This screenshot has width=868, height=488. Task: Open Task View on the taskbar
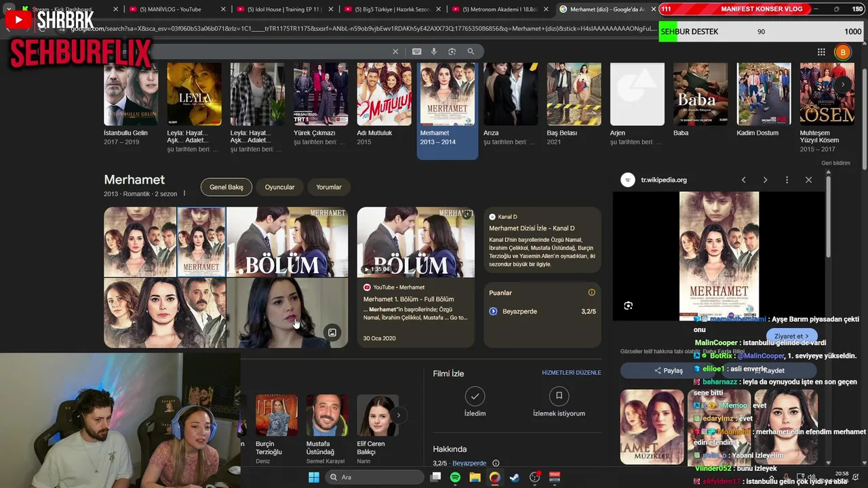[x=435, y=477]
